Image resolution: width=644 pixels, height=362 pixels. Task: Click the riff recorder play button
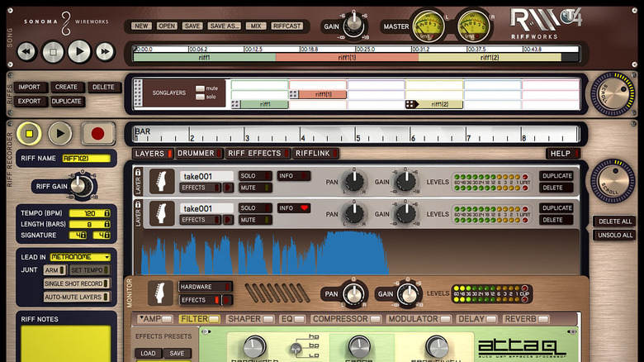coord(60,134)
